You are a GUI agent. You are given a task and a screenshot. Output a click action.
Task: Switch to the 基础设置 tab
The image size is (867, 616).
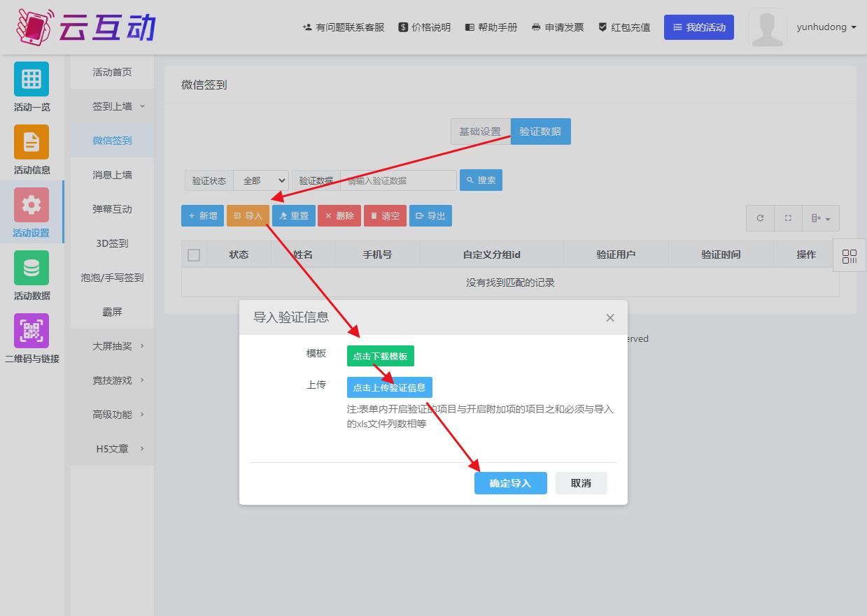coord(479,131)
